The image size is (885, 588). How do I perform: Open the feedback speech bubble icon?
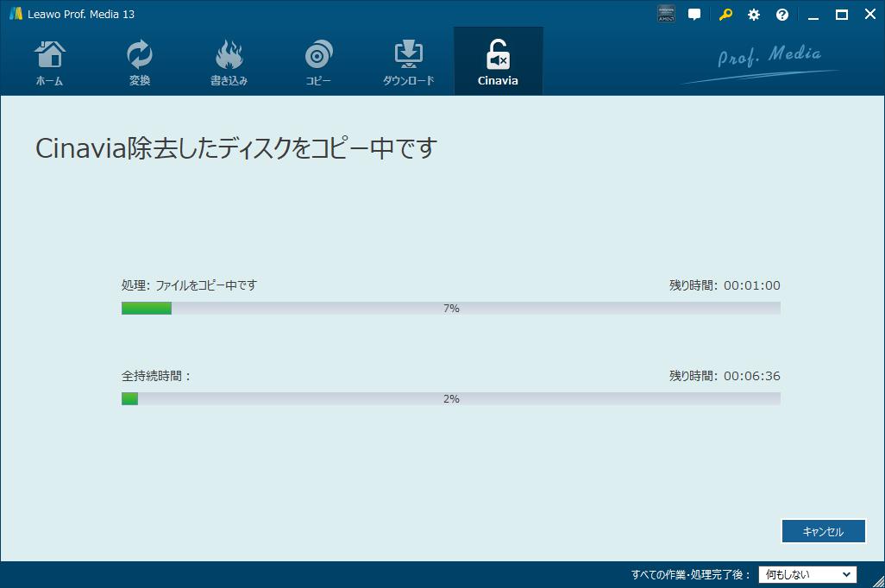tap(694, 14)
